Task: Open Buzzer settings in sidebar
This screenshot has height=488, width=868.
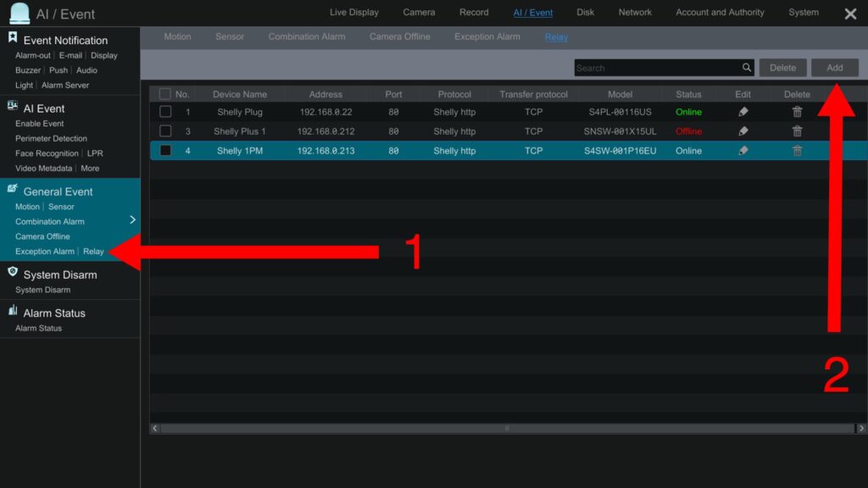Action: (28, 70)
